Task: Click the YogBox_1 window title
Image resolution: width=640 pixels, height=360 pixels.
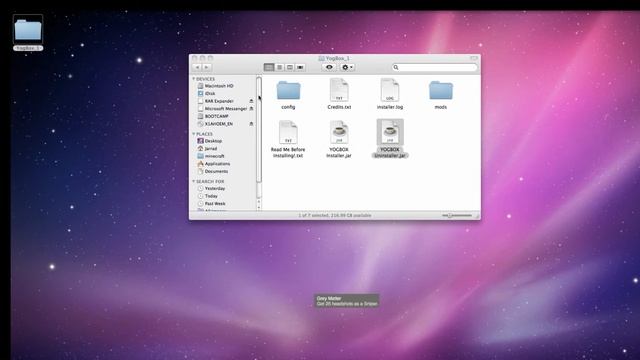Action: point(338,58)
